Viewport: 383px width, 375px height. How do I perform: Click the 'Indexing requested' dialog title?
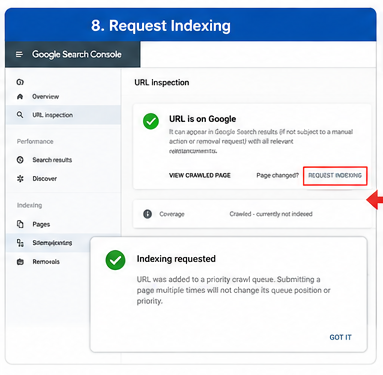[x=176, y=259]
